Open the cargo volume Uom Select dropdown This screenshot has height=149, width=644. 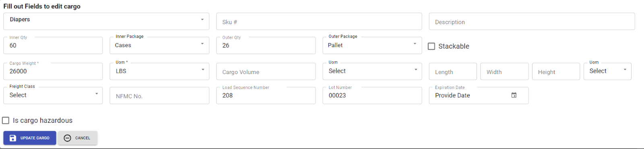(x=372, y=71)
